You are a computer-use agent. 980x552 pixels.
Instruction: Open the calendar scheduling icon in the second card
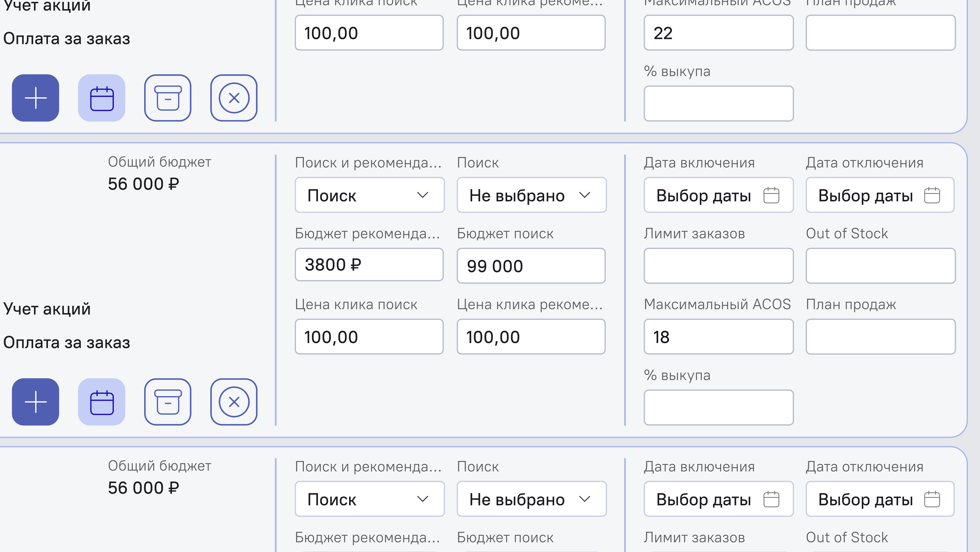(x=101, y=402)
